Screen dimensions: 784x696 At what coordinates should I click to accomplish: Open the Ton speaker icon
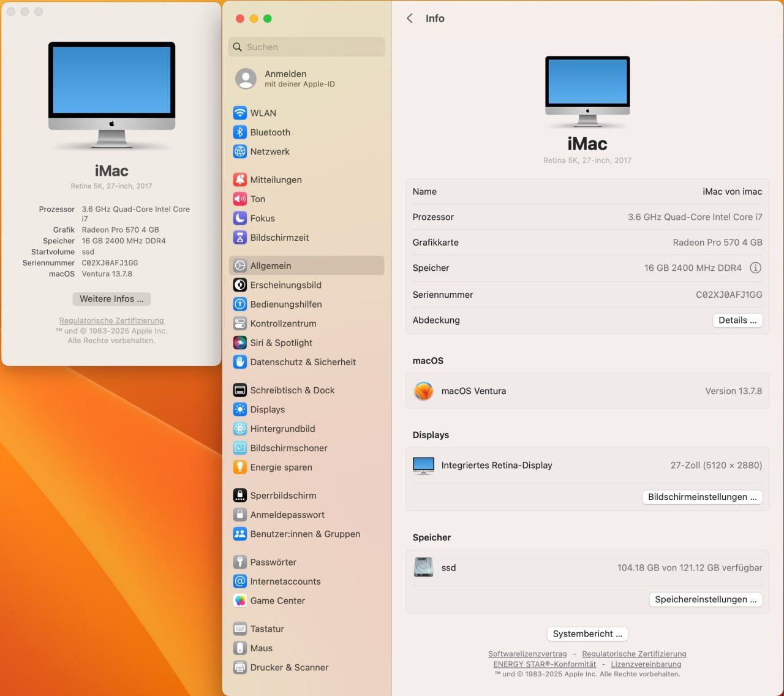239,199
